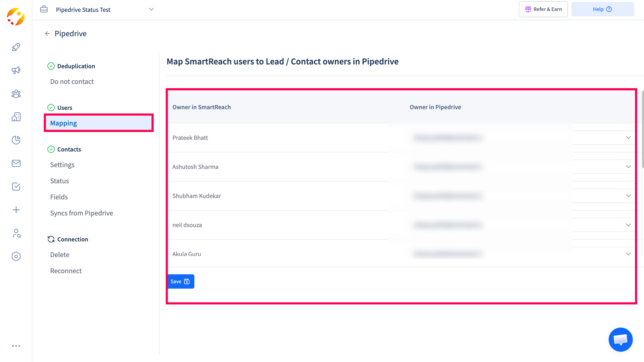Open the chat support bubble
The image size is (644, 362).
click(x=620, y=339)
